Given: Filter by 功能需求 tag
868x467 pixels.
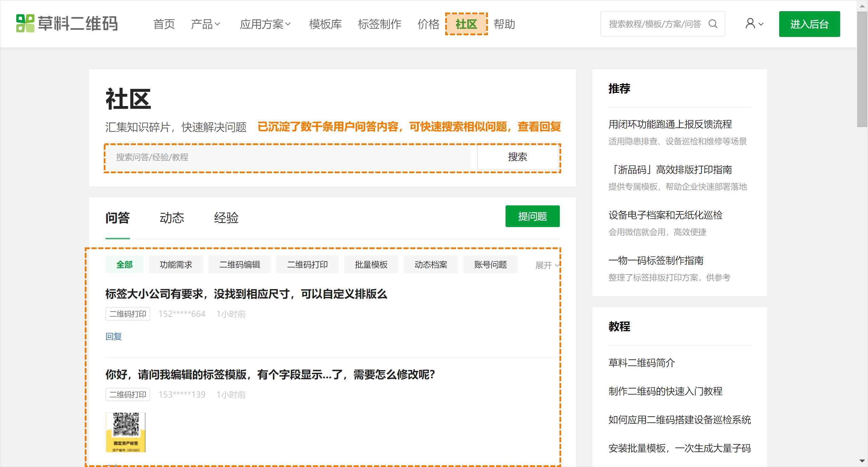Looking at the screenshot, I should click(x=176, y=264).
